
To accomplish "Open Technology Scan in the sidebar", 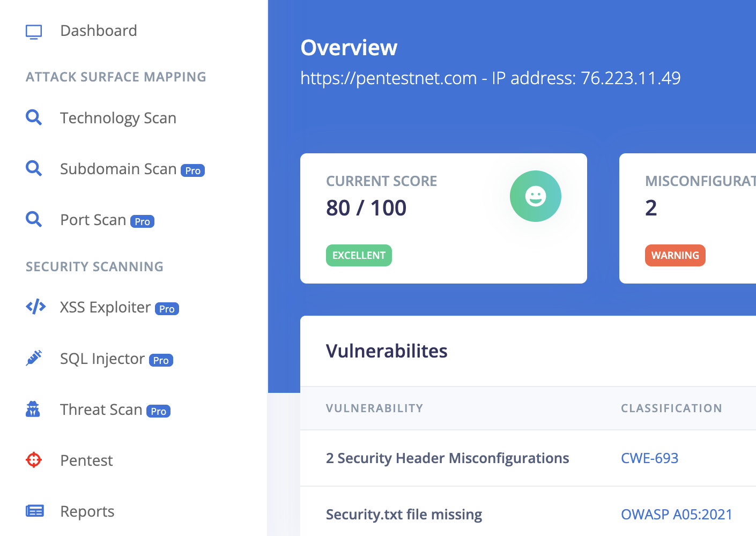I will pos(118,118).
